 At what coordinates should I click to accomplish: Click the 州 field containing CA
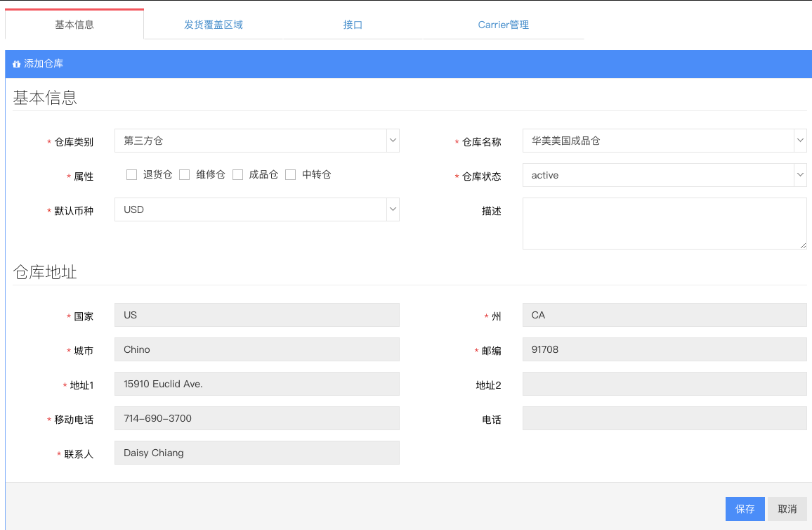point(664,315)
